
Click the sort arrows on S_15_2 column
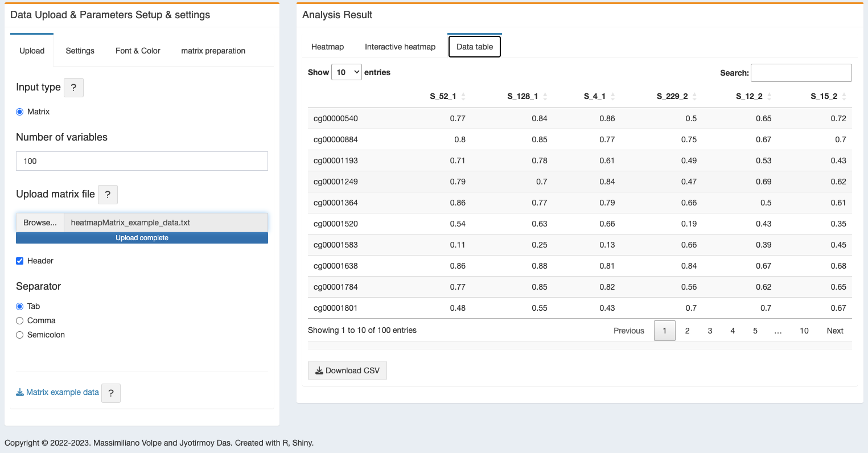click(x=844, y=97)
